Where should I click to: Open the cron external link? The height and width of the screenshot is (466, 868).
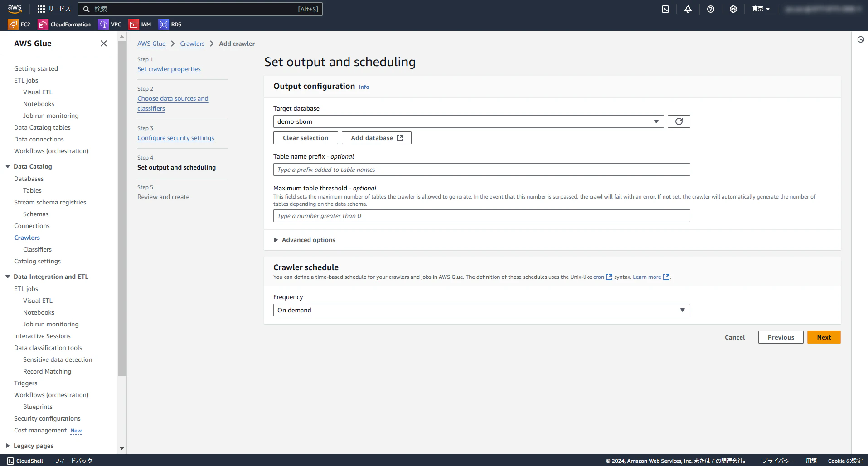(603, 277)
